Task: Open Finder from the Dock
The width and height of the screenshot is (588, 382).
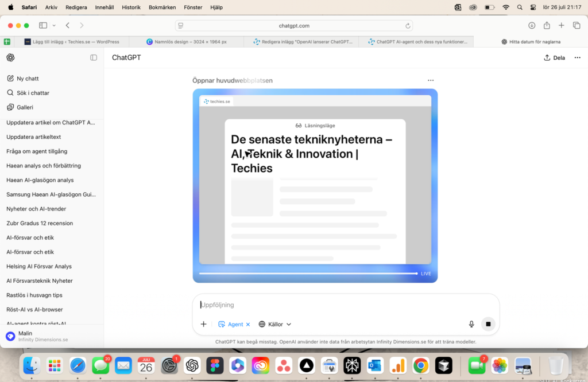Action: (x=32, y=365)
